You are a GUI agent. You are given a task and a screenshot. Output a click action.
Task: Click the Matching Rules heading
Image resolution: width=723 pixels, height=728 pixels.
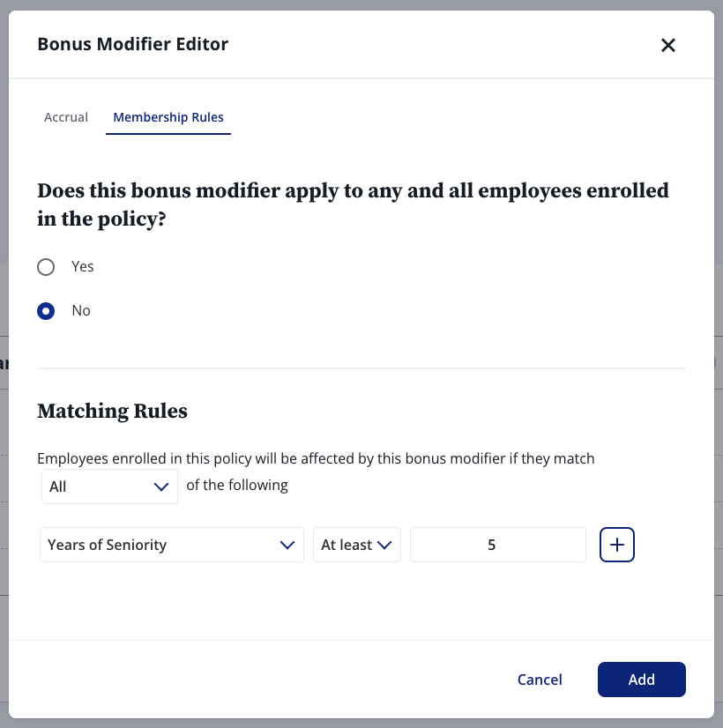point(112,411)
